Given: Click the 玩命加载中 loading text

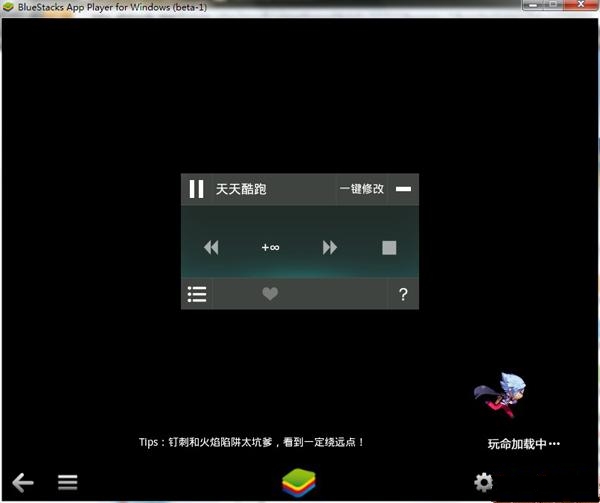Looking at the screenshot, I should click(x=523, y=444).
